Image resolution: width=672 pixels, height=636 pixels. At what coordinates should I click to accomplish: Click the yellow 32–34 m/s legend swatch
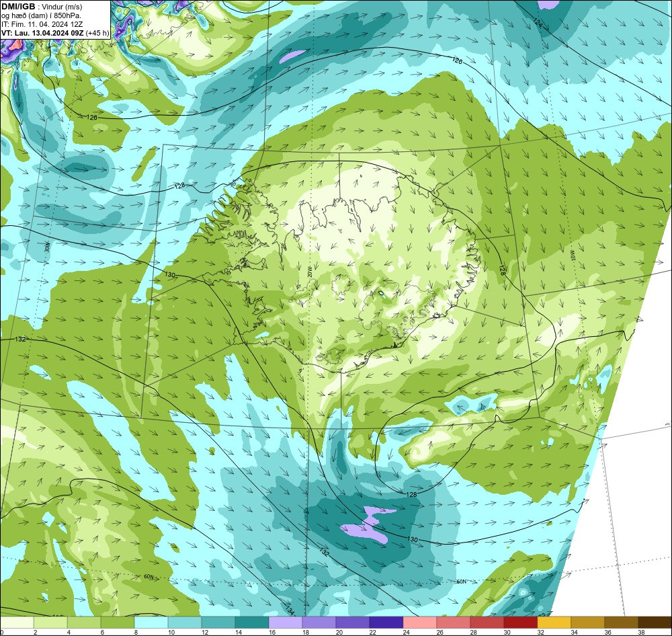click(554, 622)
